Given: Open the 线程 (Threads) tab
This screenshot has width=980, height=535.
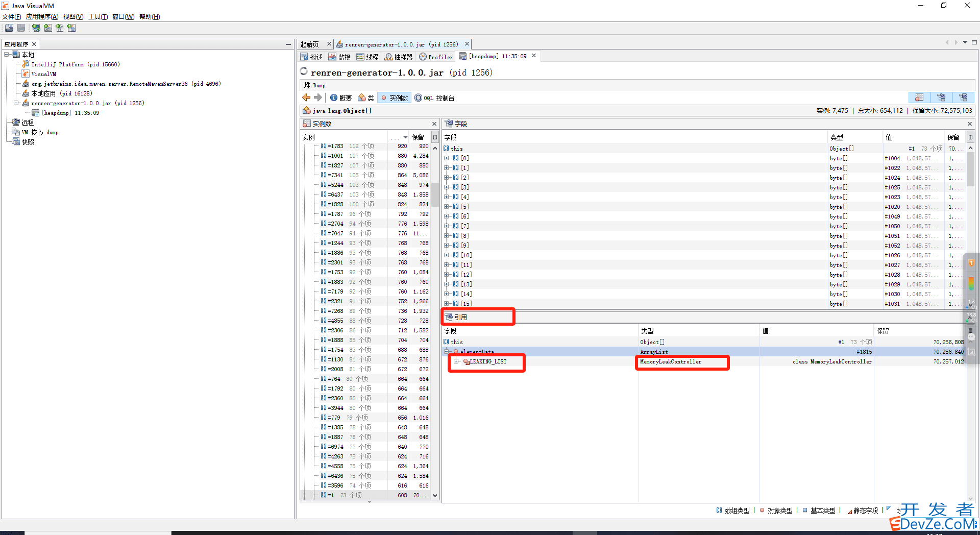Looking at the screenshot, I should pyautogui.click(x=367, y=57).
